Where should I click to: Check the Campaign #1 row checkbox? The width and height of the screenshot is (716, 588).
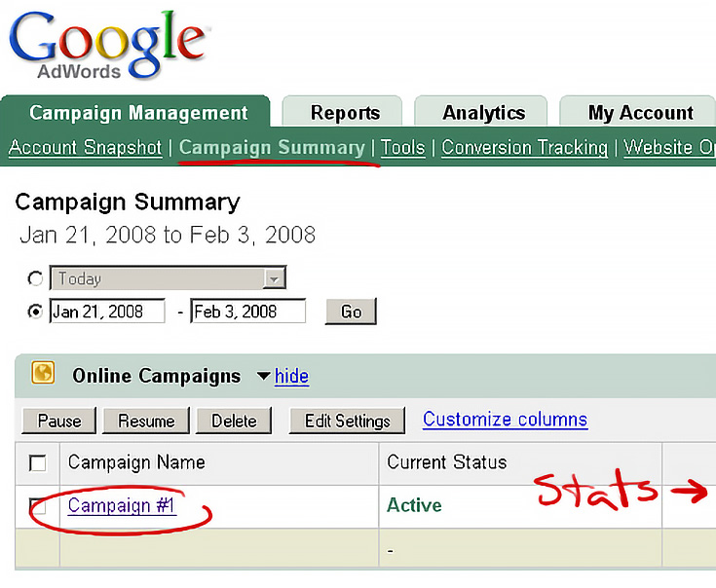click(37, 506)
